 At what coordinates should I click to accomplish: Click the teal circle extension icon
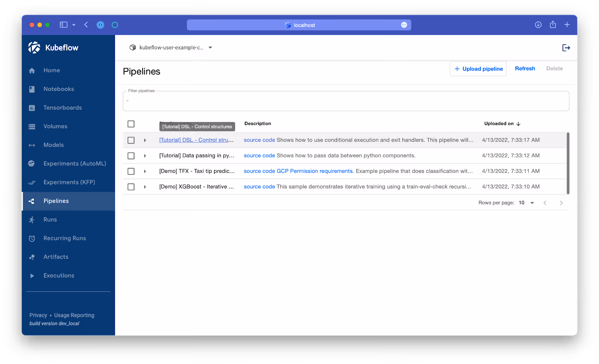[115, 25]
